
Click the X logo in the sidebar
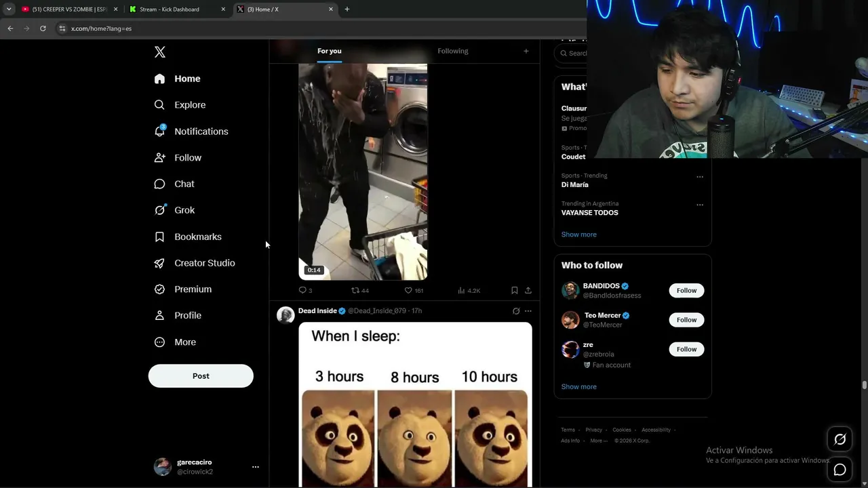(160, 52)
